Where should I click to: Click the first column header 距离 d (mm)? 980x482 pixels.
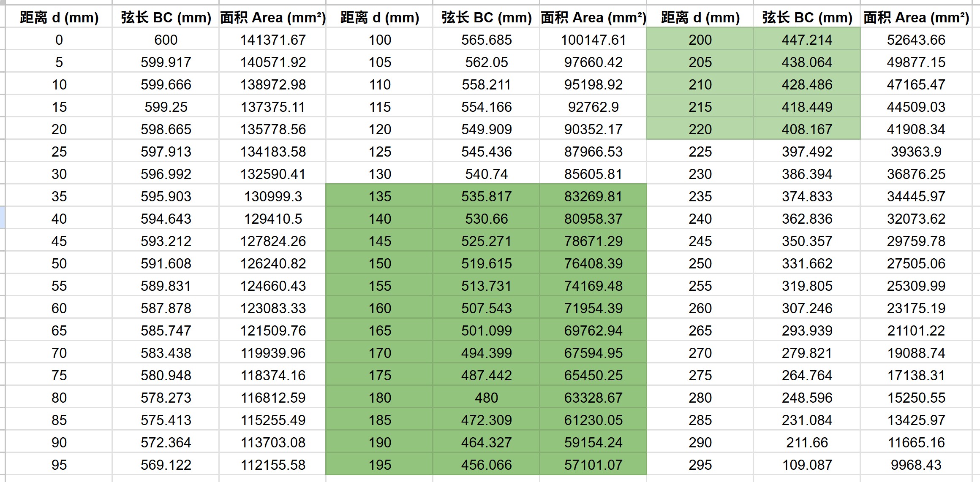[59, 17]
